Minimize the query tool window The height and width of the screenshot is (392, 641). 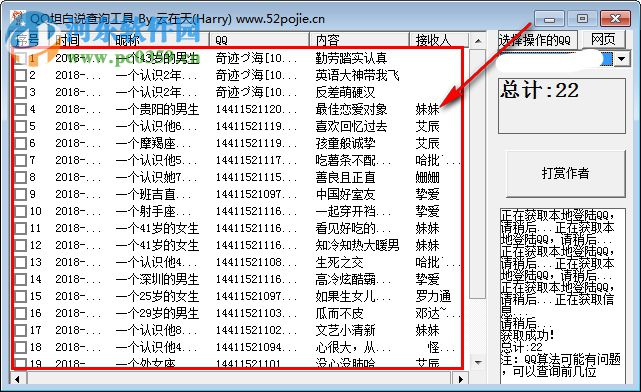pyautogui.click(x=549, y=19)
